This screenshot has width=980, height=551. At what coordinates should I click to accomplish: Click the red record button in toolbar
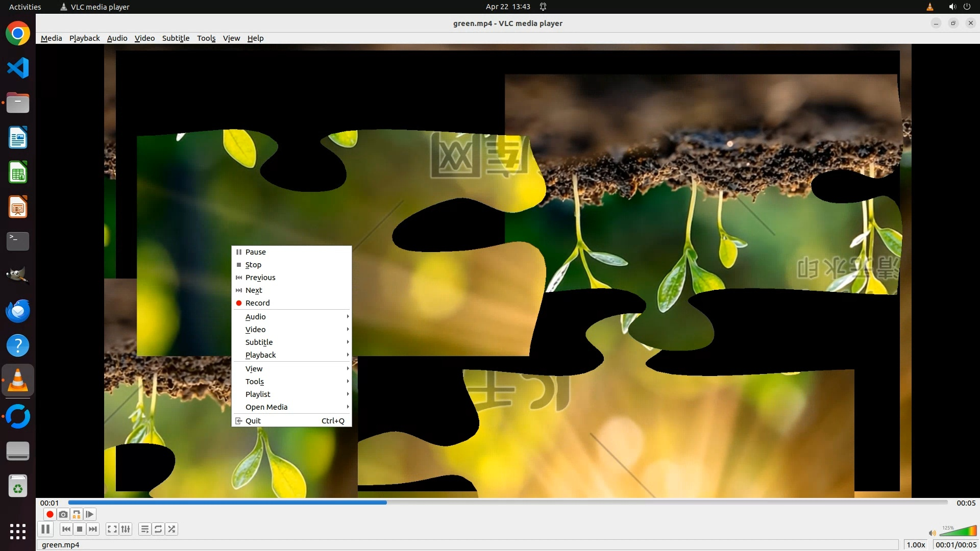point(50,514)
